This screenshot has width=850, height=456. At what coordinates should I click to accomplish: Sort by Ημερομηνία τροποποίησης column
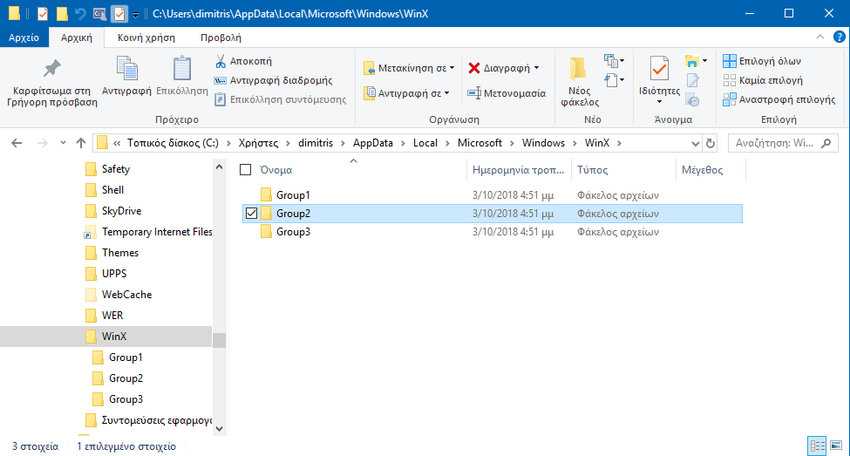pyautogui.click(x=518, y=170)
